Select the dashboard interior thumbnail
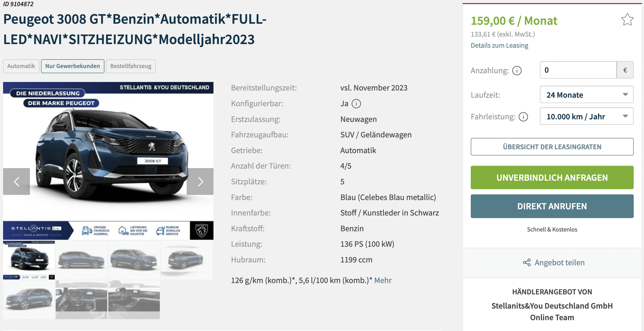644x331 pixels. point(81,300)
